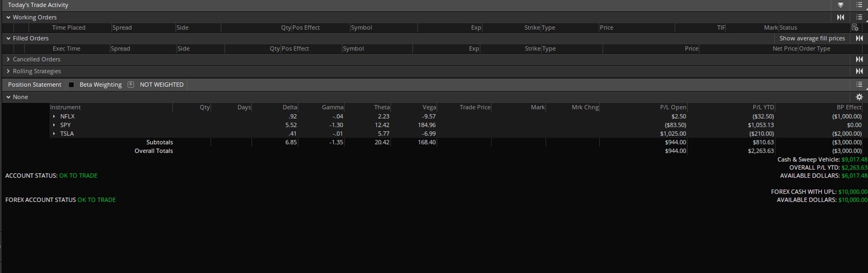This screenshot has width=868, height=273.
Task: Click the Rolling Strategies width-adjust arrows icon
Action: [x=859, y=71]
